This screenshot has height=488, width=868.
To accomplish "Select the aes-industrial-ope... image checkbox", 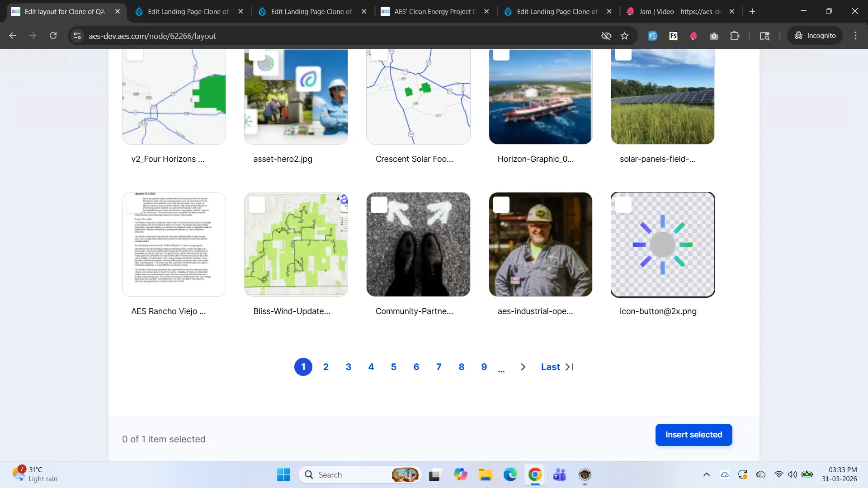I will [x=501, y=205].
